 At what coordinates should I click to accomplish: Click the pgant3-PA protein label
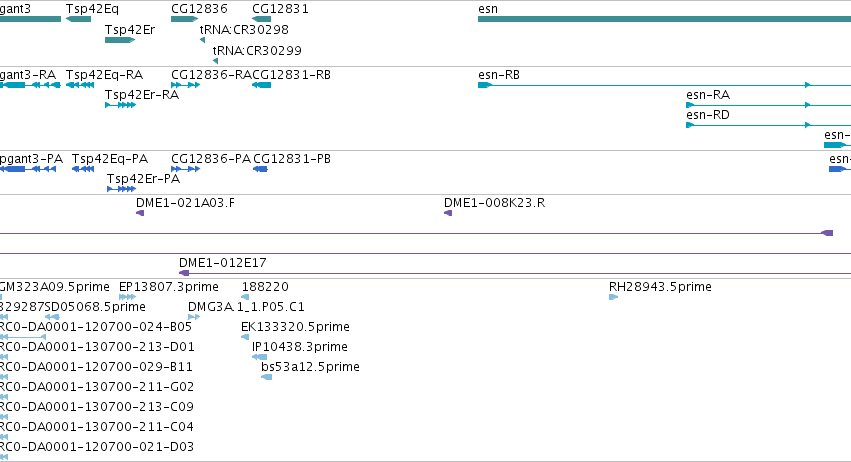coord(31,159)
